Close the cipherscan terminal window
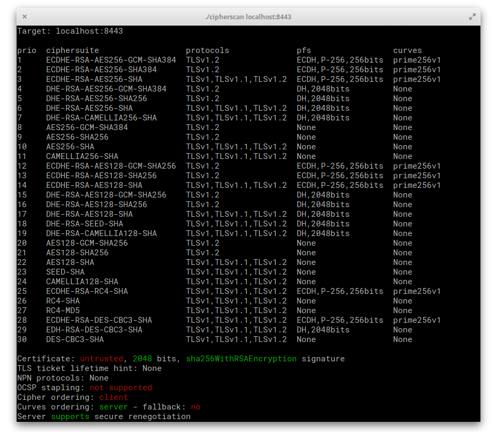Image resolution: width=504 pixels, height=432 pixels. pyautogui.click(x=25, y=17)
